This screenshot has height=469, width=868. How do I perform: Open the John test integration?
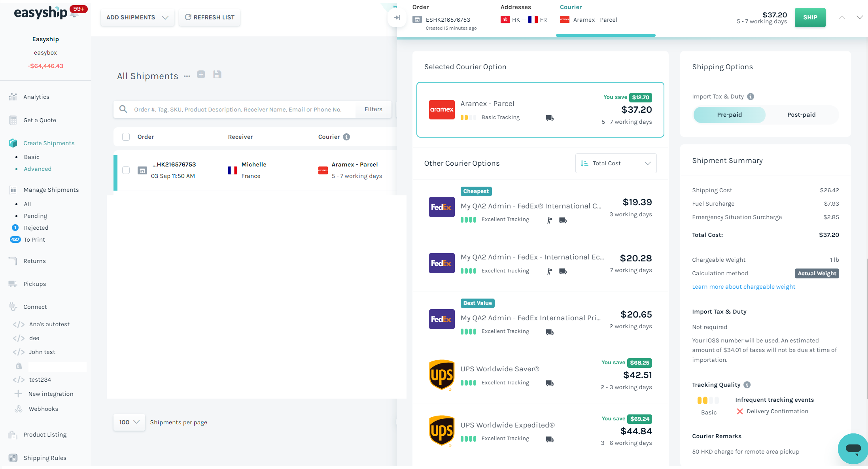tap(42, 352)
